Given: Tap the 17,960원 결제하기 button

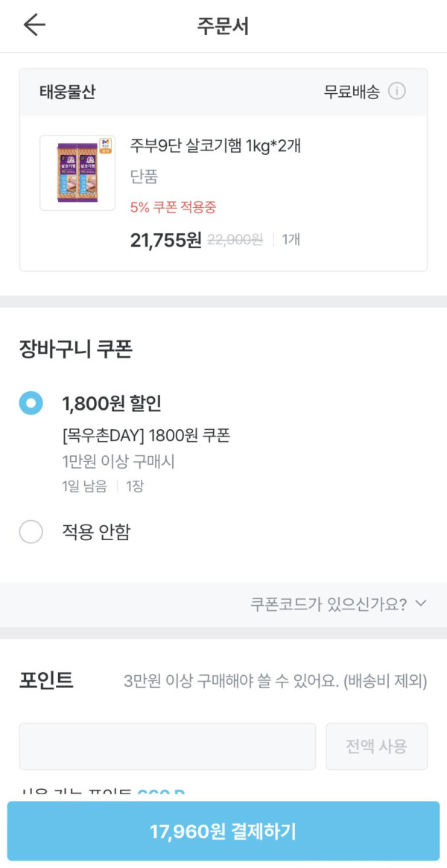Looking at the screenshot, I should click(x=223, y=831).
